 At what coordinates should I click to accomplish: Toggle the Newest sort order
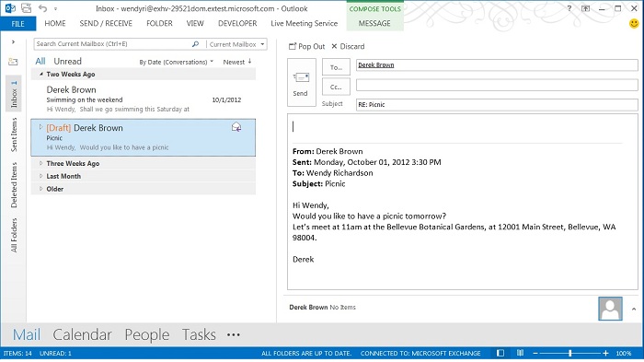point(237,62)
